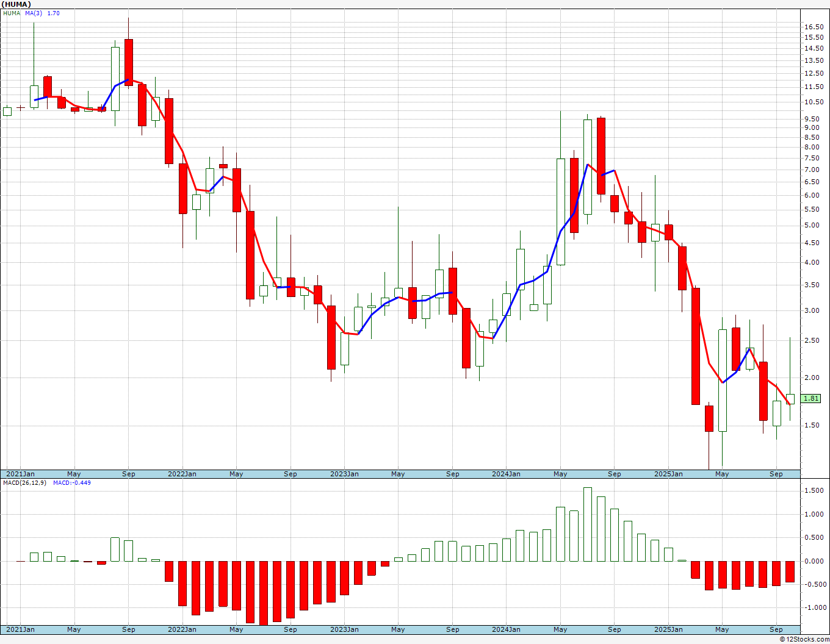Click the 0.500 MACD axis label
The height and width of the screenshot is (644, 830).
tap(814, 537)
